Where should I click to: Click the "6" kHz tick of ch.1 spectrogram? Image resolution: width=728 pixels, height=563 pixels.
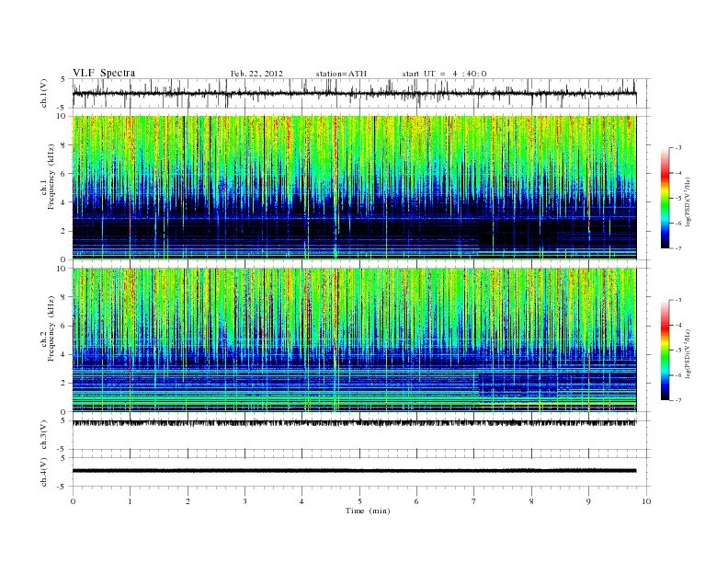(64, 174)
